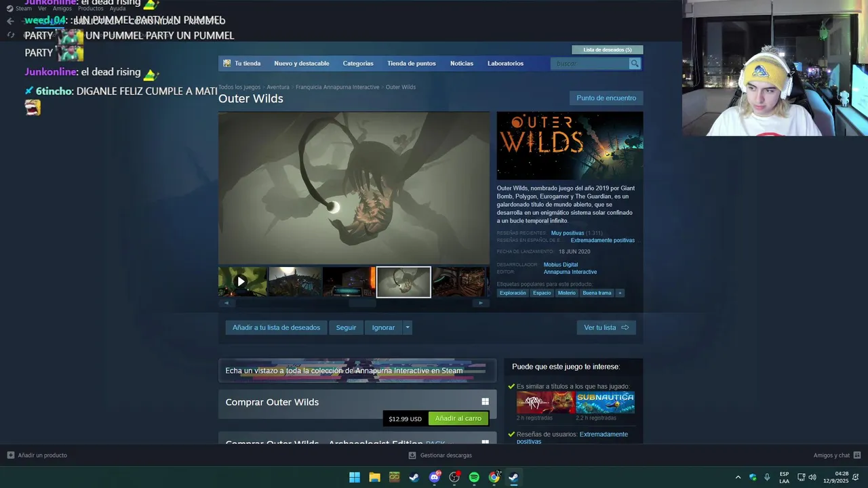Open the Stray similar game thumbnail
The width and height of the screenshot is (868, 488).
545,402
